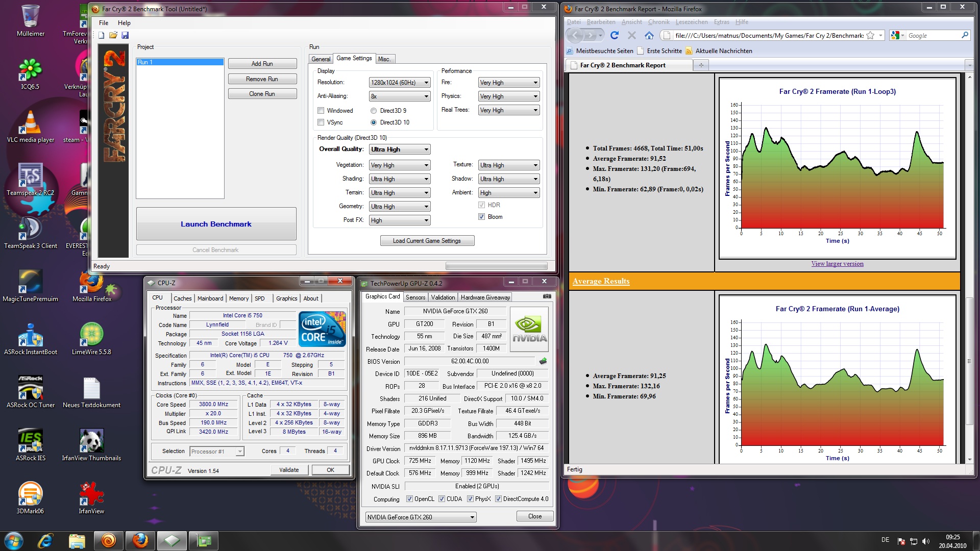Screen dimensions: 980x551
Task: Click the Validate button in CPU-Z
Action: click(289, 470)
